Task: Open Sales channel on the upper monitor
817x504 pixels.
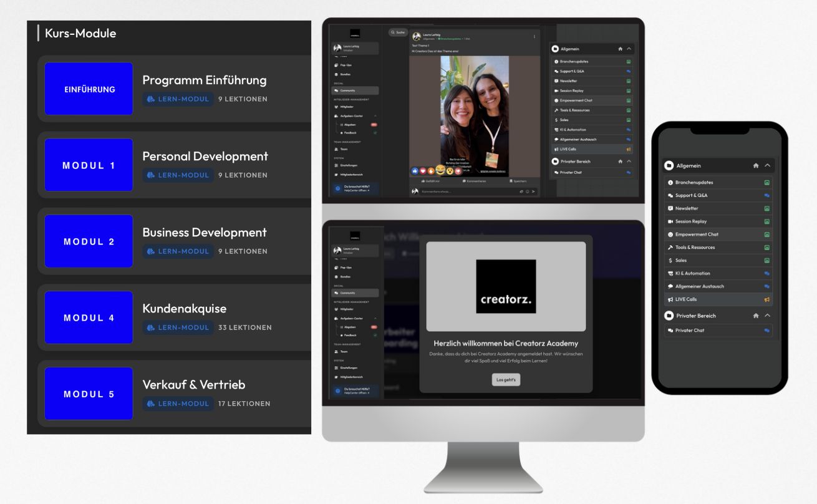Action: (592, 120)
